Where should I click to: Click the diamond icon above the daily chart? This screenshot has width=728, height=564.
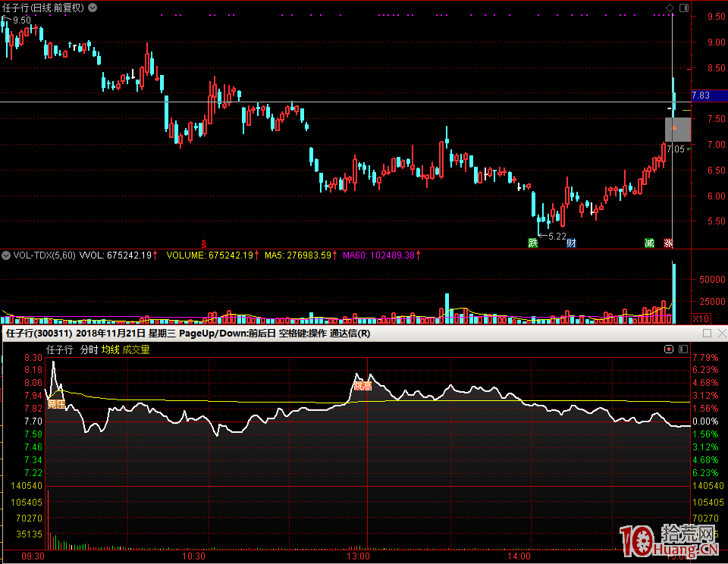(x=670, y=8)
